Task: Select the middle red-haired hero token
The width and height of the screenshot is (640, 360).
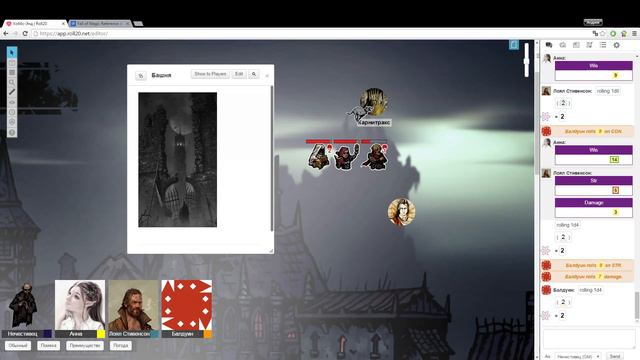Action: point(346,156)
